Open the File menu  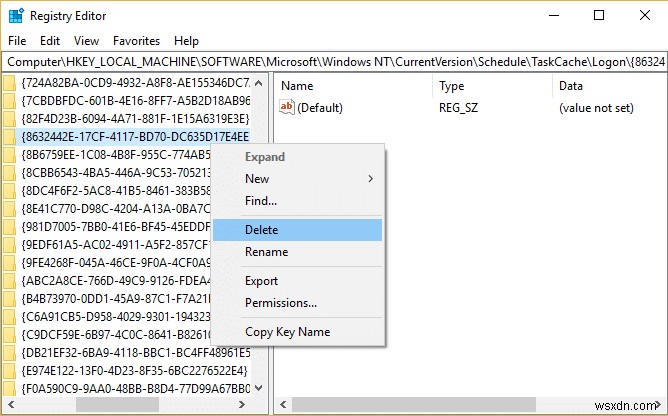17,41
